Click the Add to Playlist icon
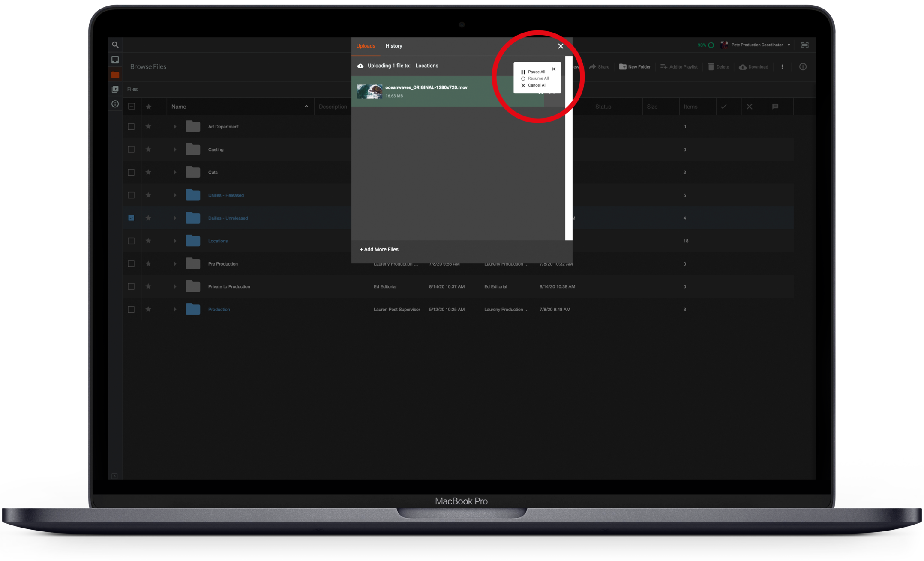This screenshot has width=924, height=561. coord(664,67)
